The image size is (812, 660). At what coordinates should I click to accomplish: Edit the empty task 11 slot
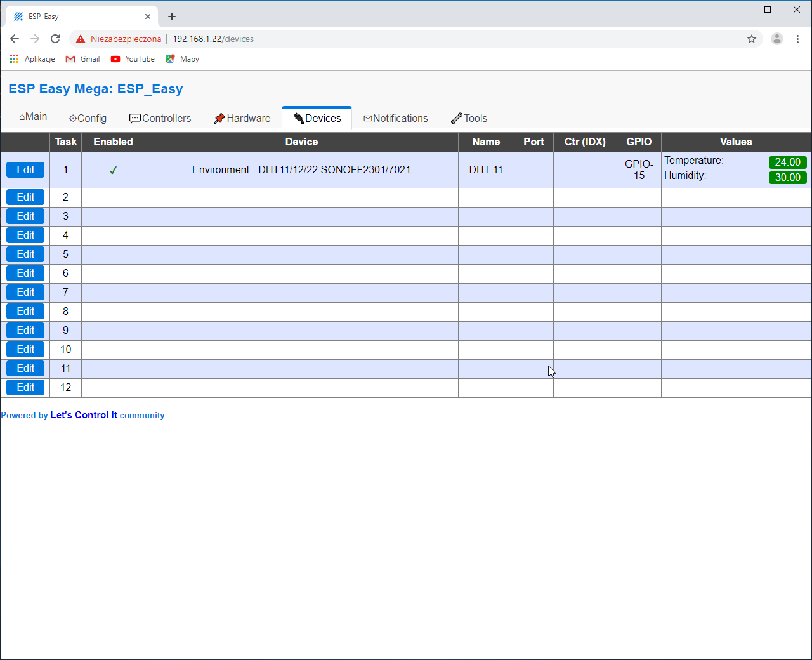click(25, 368)
